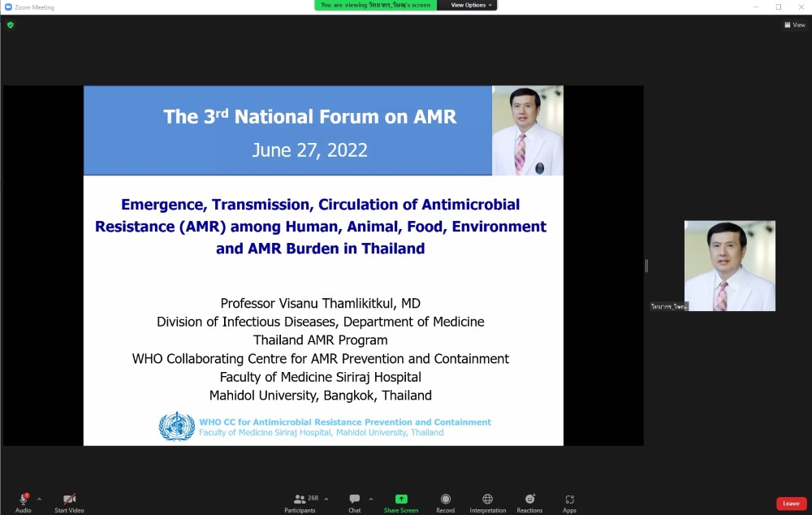Open Interpretation globe icon
Image resolution: width=812 pixels, height=515 pixels.
pos(487,499)
